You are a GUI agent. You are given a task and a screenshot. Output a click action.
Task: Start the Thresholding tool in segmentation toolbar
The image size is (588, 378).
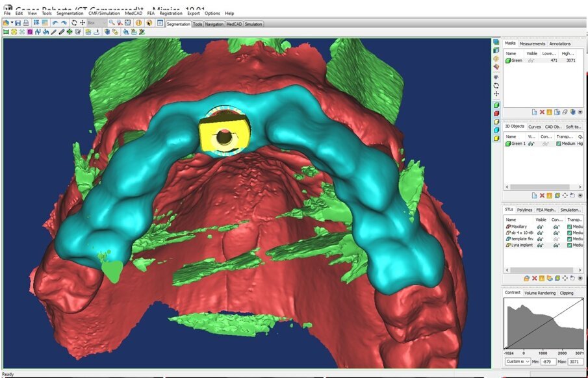pos(5,32)
